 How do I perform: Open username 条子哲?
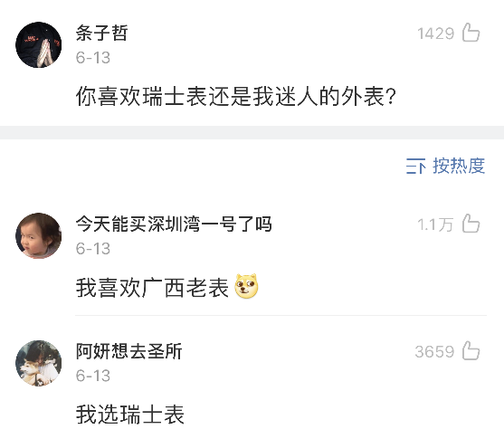102,33
